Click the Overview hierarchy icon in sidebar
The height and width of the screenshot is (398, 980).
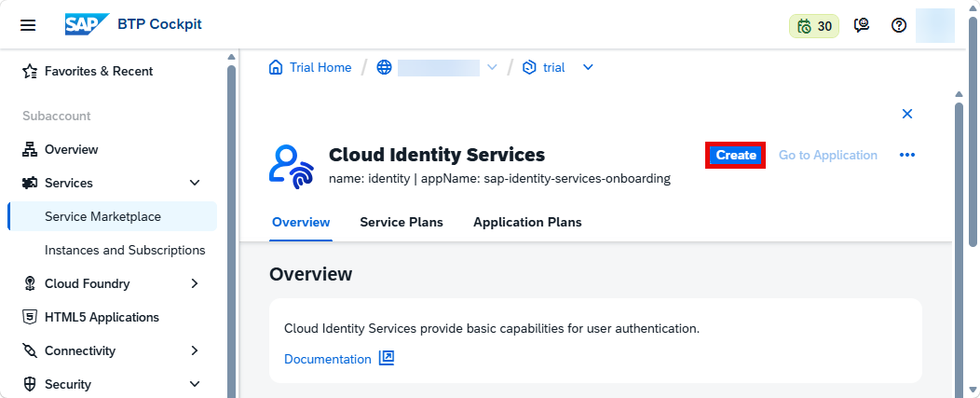tap(30, 149)
